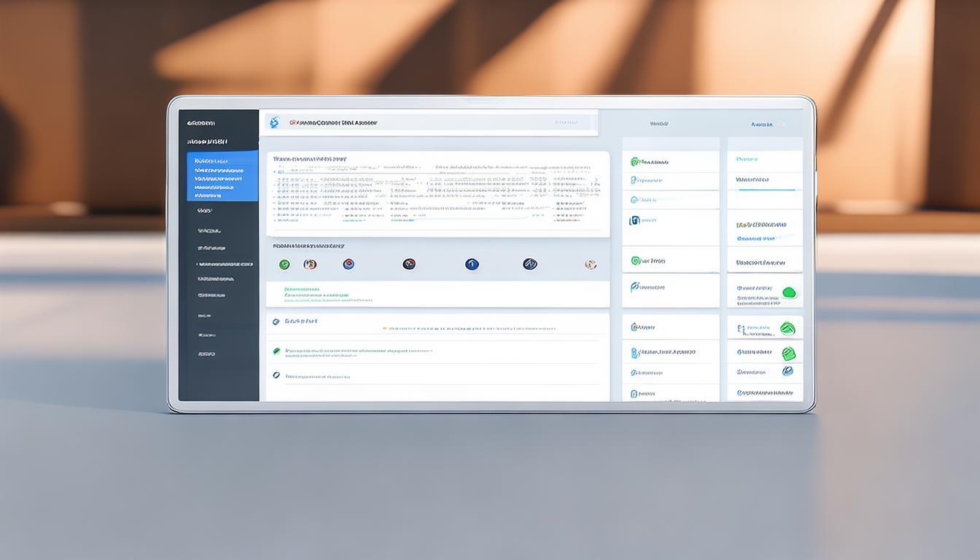Toggle the blue round switch below the green switches
980x560 pixels.
point(787,371)
